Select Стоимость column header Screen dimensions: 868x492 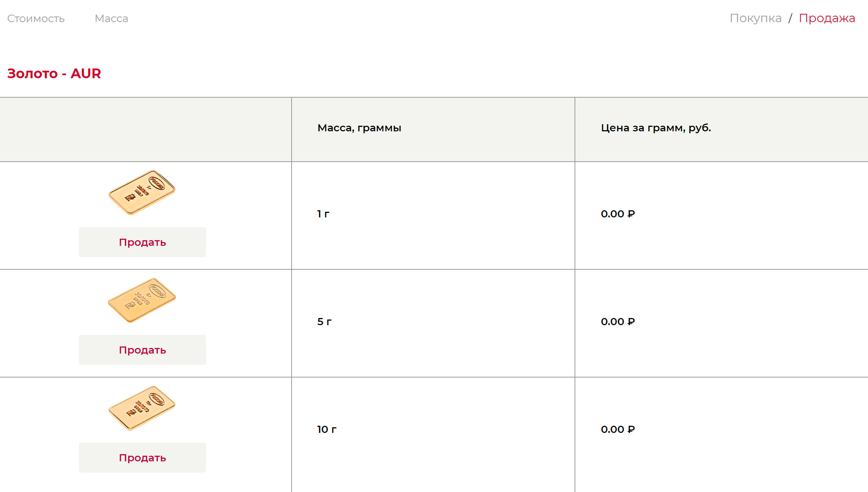click(36, 18)
